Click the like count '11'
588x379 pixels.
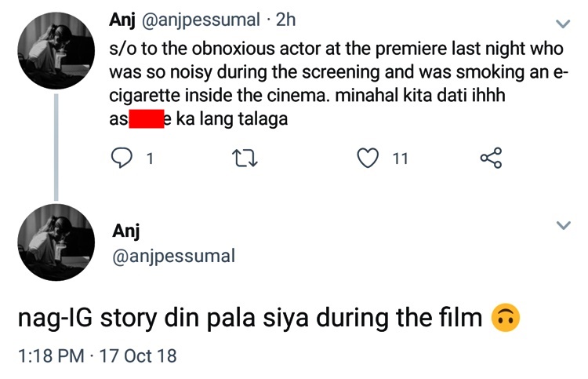(400, 159)
